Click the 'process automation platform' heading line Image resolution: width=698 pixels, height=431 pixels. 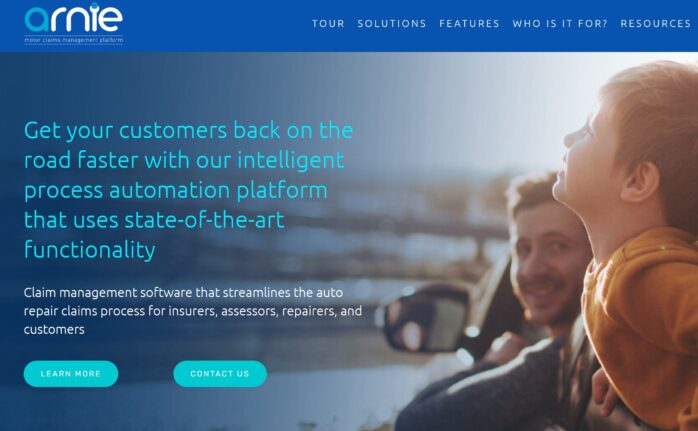point(176,191)
